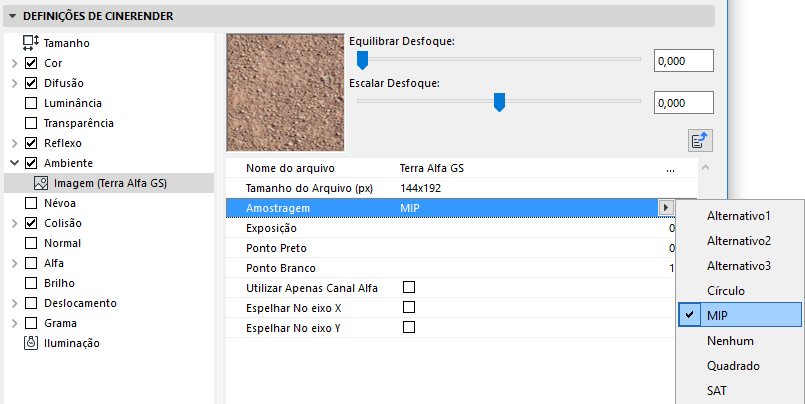
Task: Collapse the Definições de CineRender panel
Action: tap(13, 16)
